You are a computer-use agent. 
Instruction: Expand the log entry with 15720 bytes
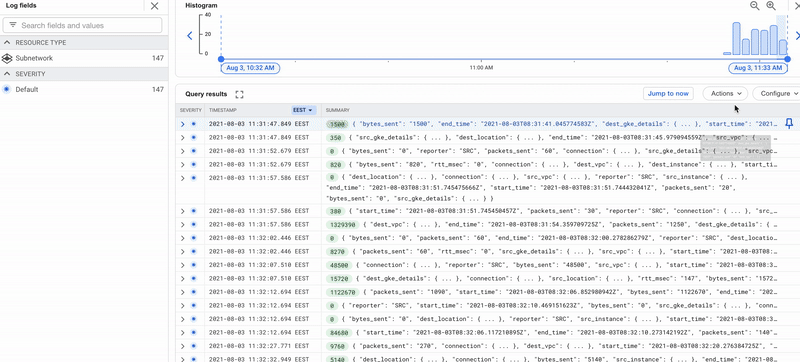[x=183, y=278]
